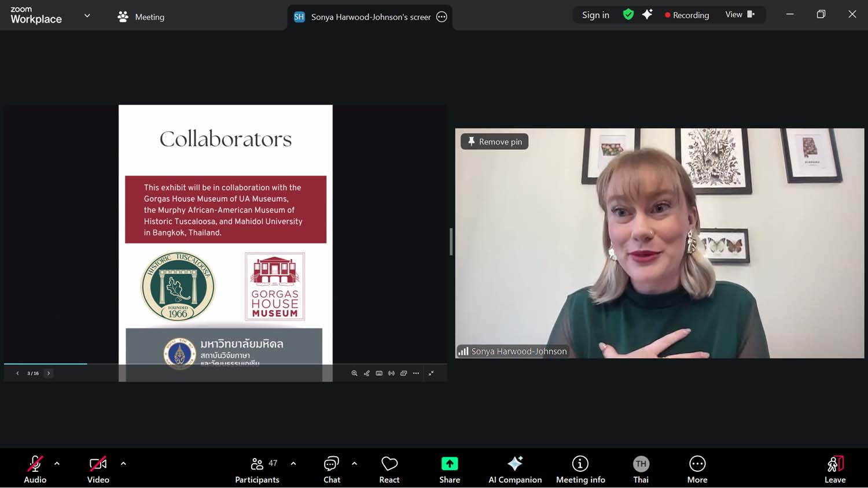Turn on the camera with the Video button
This screenshot has width=868, height=488.
point(98,469)
